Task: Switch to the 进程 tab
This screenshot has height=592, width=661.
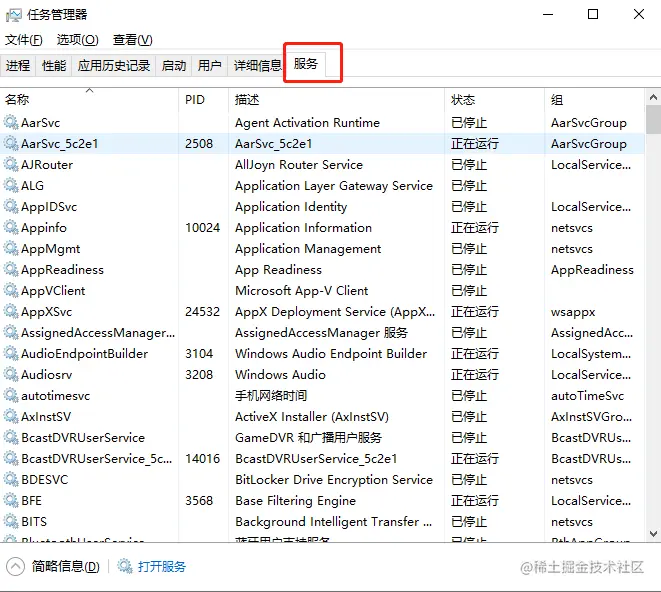Action: click(x=18, y=66)
